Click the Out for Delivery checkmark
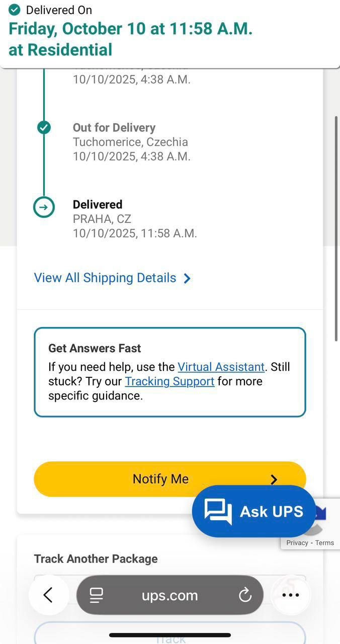Viewport: 340px width, 644px height. click(x=44, y=127)
